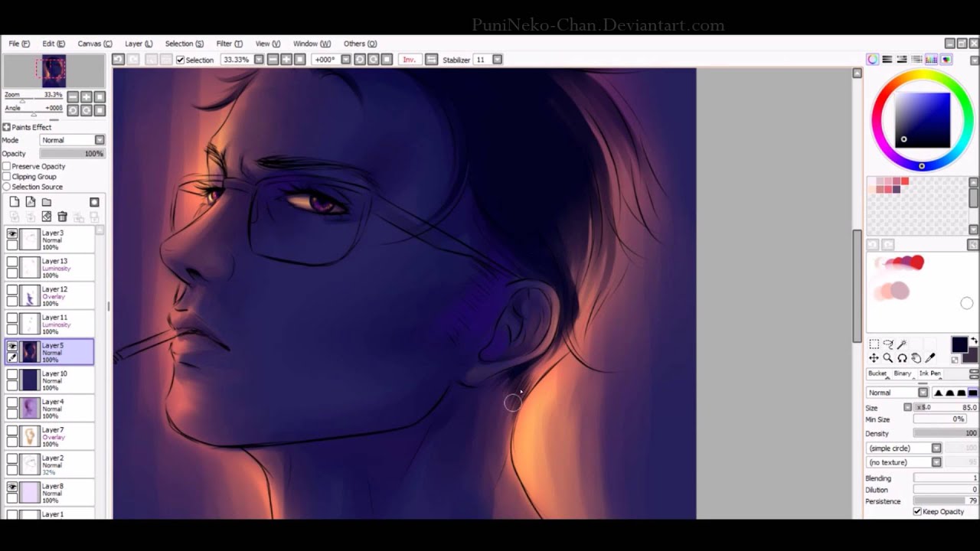Toggle Preserve Opacity checkbox

pyautogui.click(x=6, y=166)
